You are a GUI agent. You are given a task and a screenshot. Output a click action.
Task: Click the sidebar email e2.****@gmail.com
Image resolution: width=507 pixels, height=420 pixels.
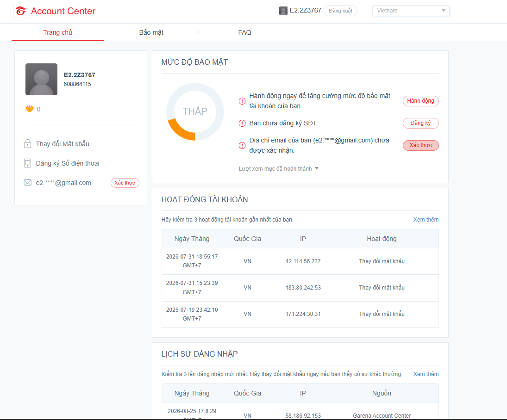(63, 183)
